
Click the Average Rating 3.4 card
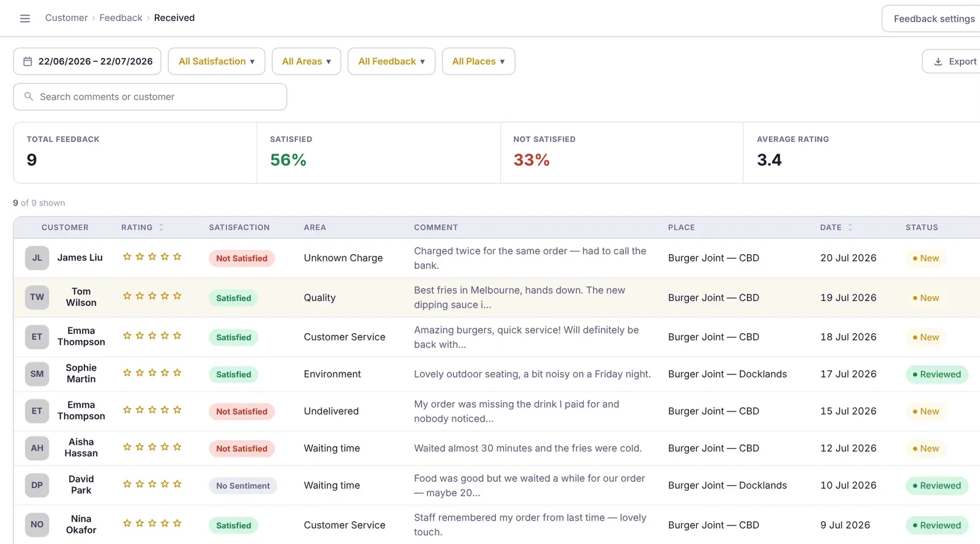tap(862, 153)
